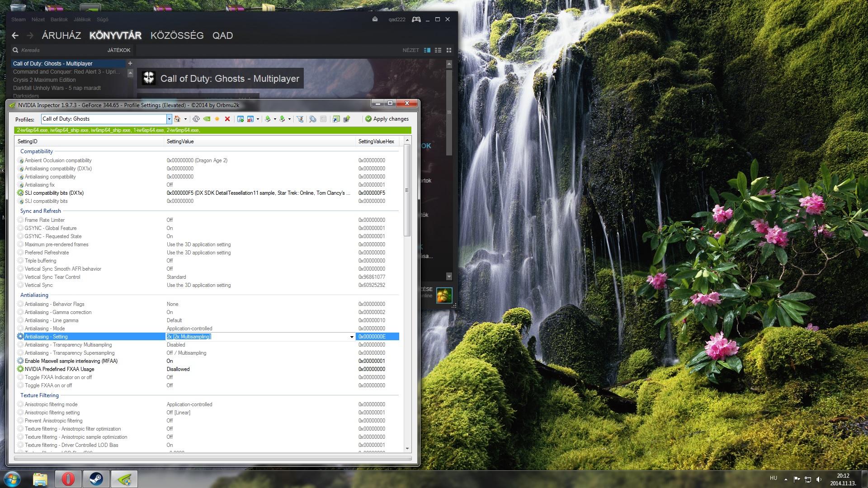Open the Nézet menu in Steam
The image size is (868, 488).
(x=38, y=19)
